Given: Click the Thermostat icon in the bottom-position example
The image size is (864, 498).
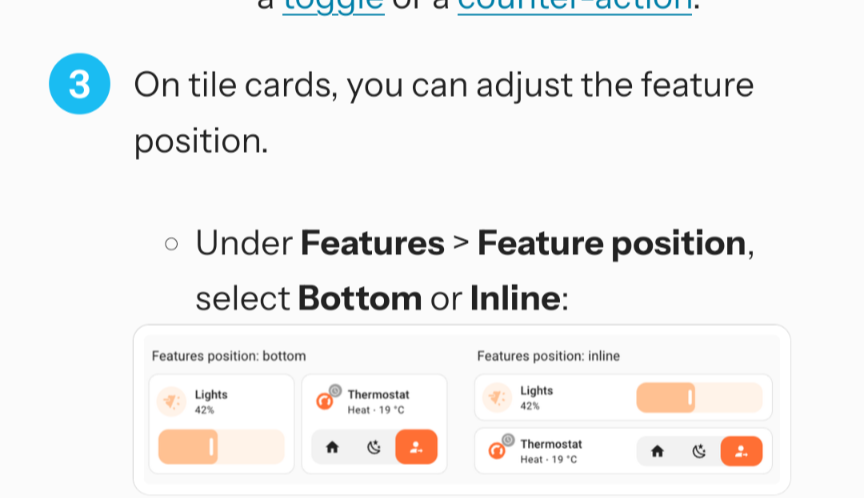Looking at the screenshot, I should (325, 401).
